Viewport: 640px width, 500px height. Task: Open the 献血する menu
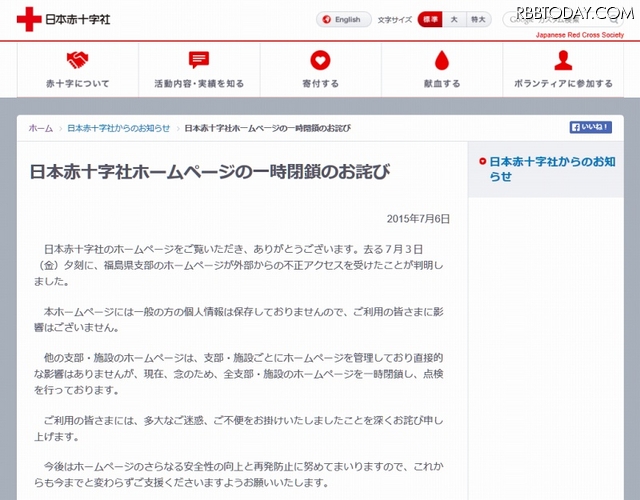442,70
